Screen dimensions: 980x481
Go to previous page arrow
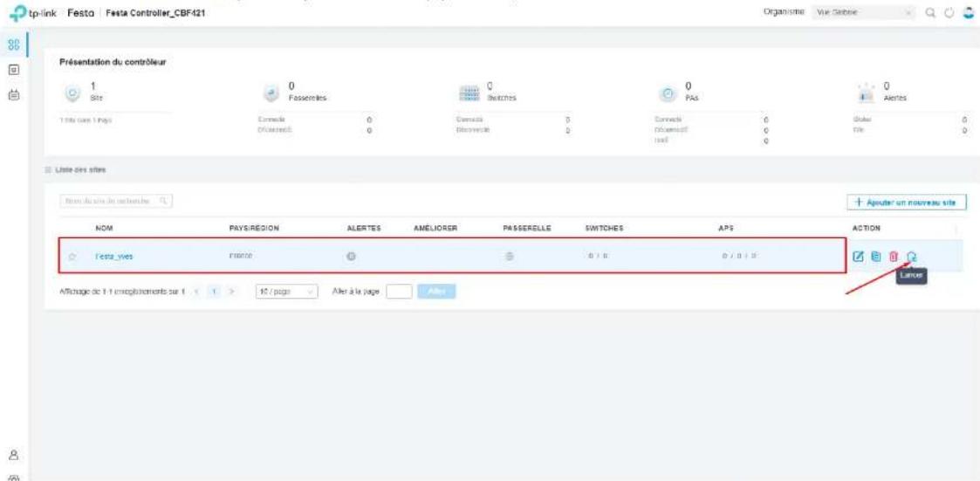(x=195, y=292)
